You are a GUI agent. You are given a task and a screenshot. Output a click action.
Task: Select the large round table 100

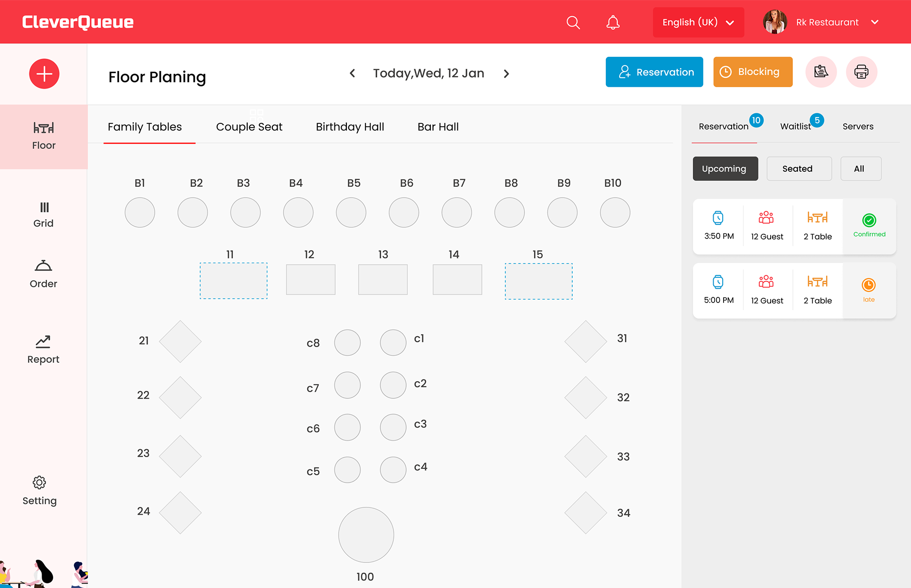click(366, 534)
